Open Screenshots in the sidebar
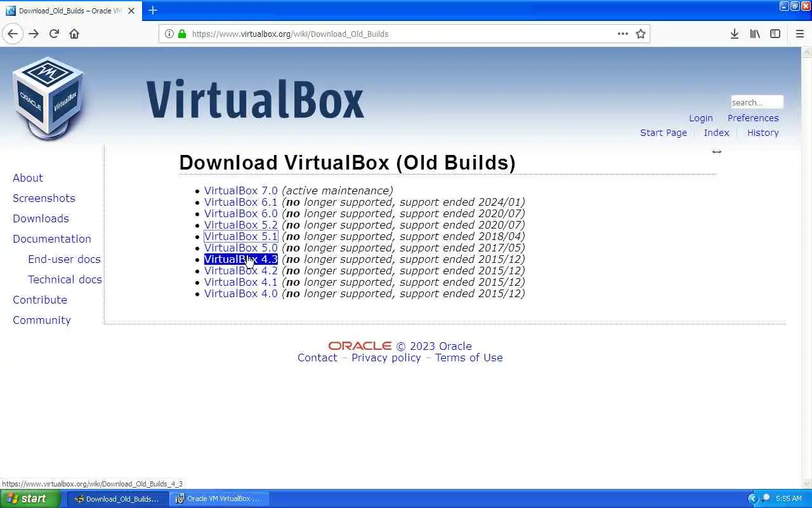812x508 pixels. pos(44,198)
